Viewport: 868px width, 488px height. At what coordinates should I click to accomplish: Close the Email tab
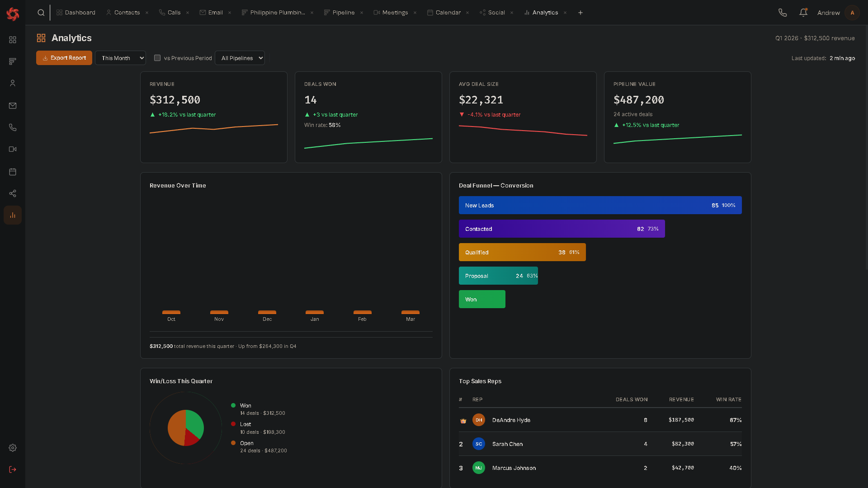[x=230, y=13]
